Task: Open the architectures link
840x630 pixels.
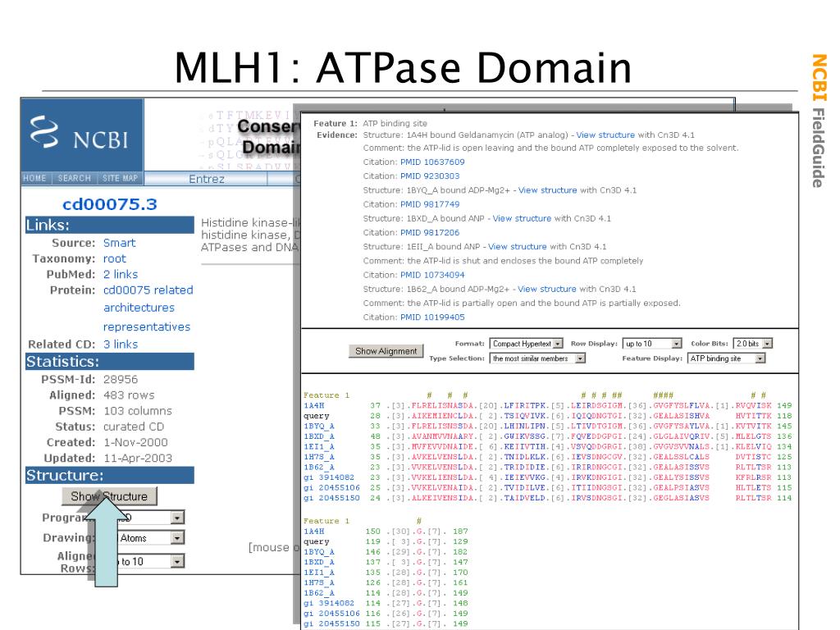Action: (x=139, y=308)
